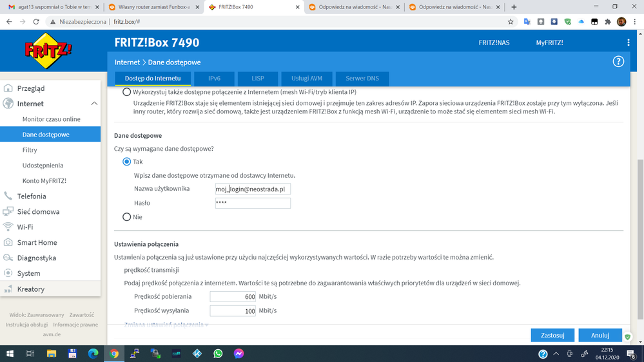
Task: Click the Nazwa użytkownika input field
Action: coord(253,189)
